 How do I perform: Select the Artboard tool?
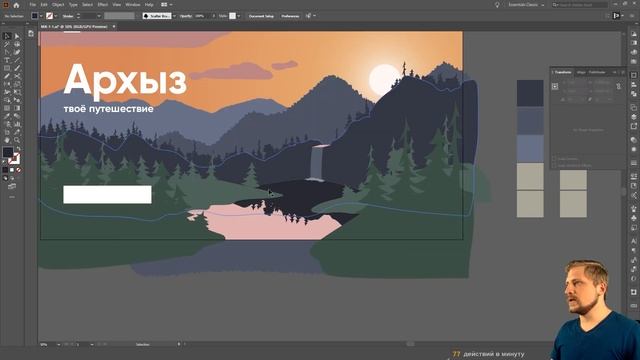(7, 132)
